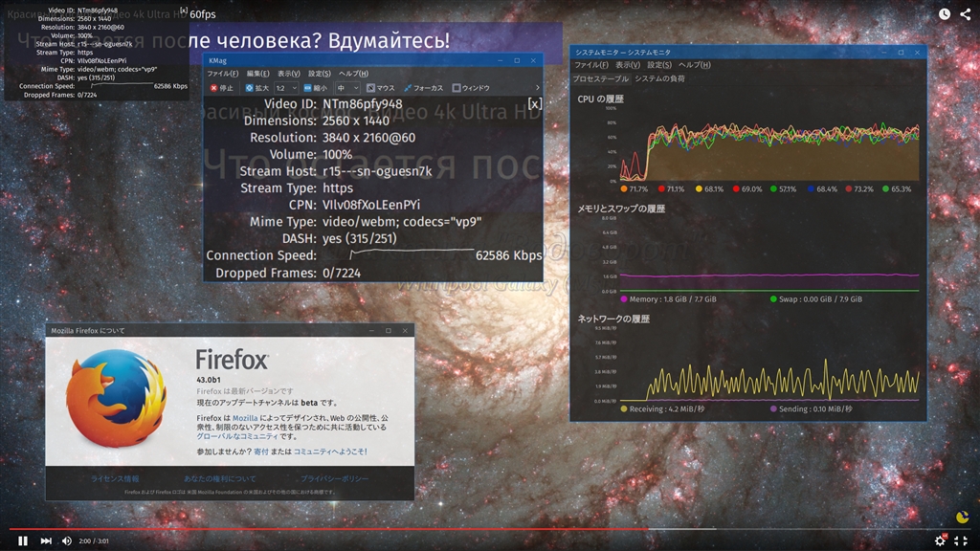Image resolution: width=980 pixels, height=551 pixels.
Task: Pause the YouTube video
Action: [23, 540]
